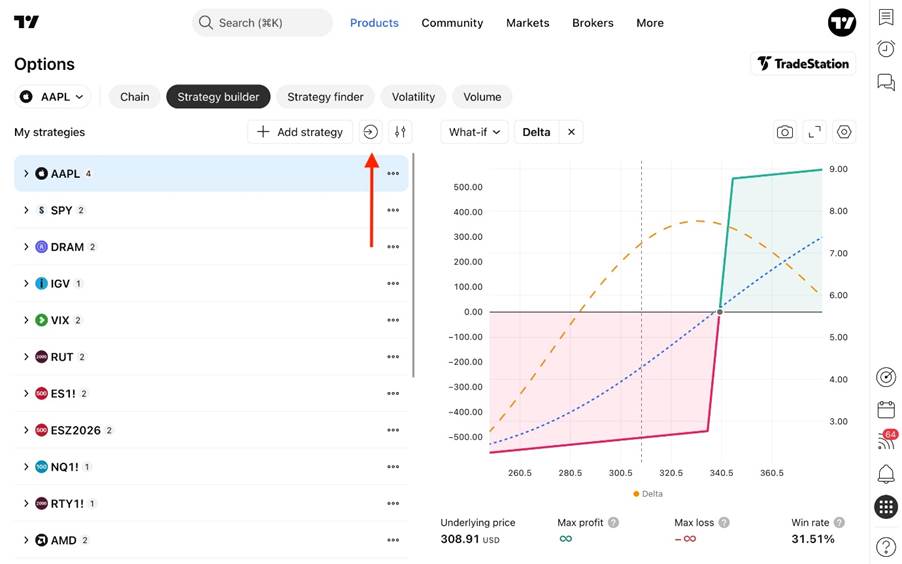Show Max profit info tooltip icon
The width and height of the screenshot is (902, 564).
click(614, 523)
